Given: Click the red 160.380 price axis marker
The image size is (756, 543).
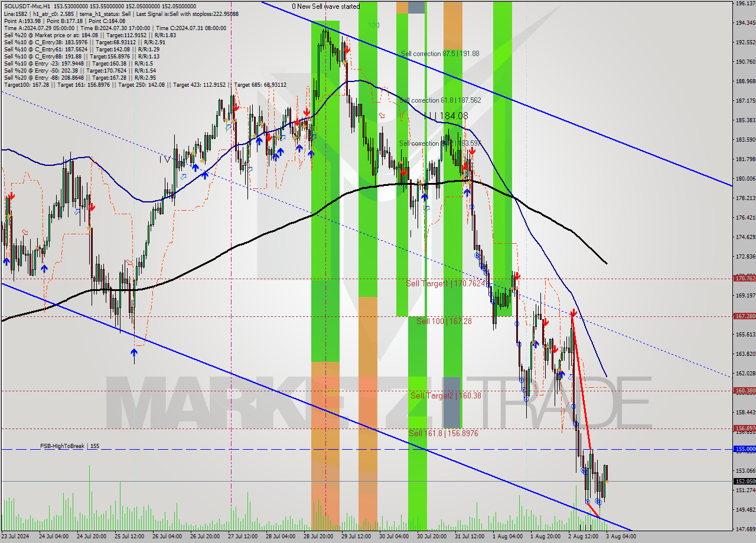Looking at the screenshot, I should tap(744, 391).
